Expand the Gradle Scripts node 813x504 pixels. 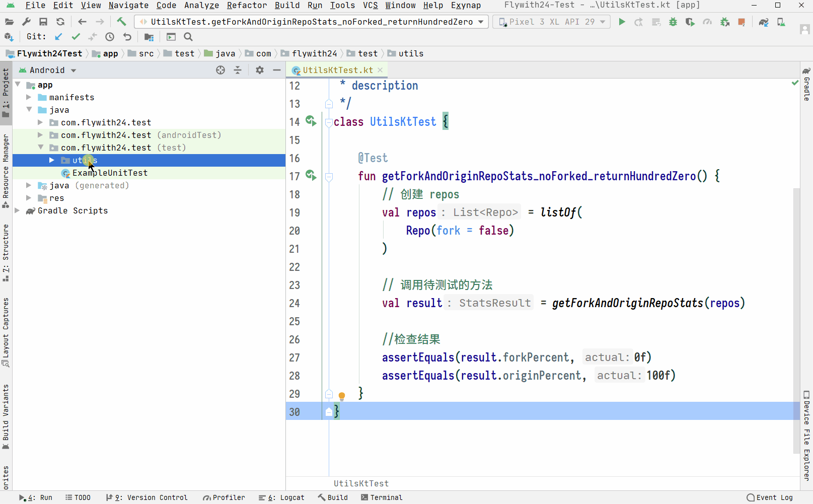(17, 210)
